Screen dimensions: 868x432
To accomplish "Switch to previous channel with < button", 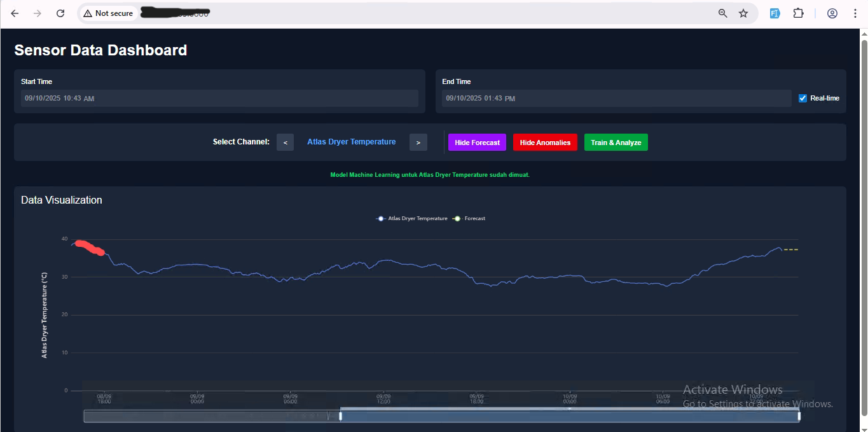I will [x=285, y=143].
